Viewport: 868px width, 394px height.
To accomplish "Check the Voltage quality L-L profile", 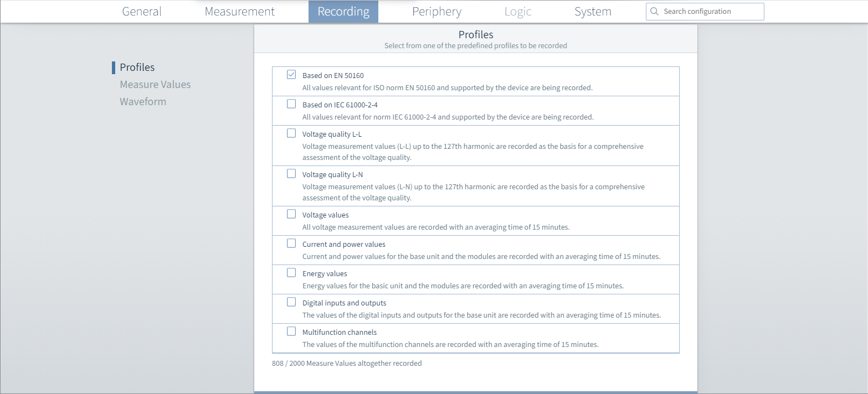I will (x=291, y=133).
